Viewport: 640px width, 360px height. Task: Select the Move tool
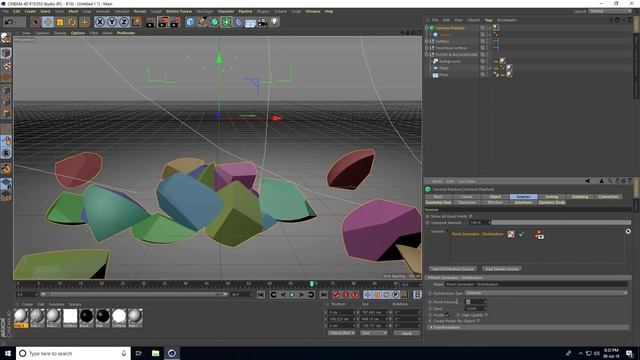click(48, 22)
